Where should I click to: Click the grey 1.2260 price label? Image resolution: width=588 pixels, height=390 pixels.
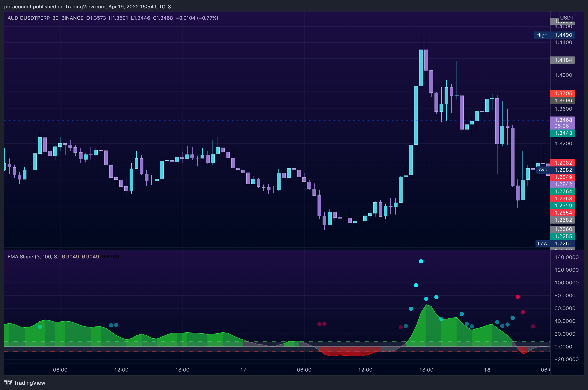(x=563, y=229)
